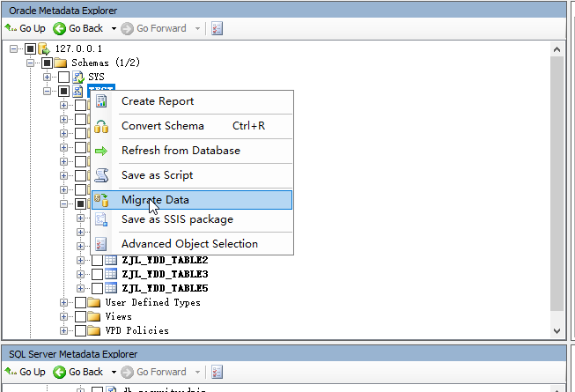Image resolution: width=575 pixels, height=392 pixels.
Task: Click the ZJL_YDD_TABLE2 table icon
Action: [x=111, y=260]
